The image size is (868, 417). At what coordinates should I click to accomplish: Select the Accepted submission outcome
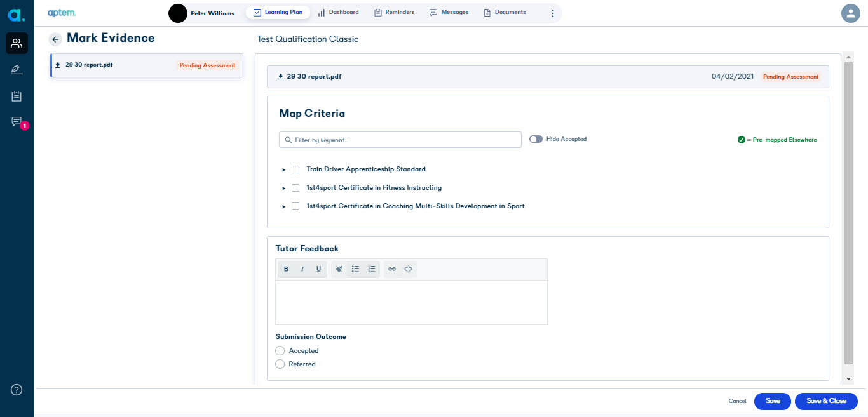tap(280, 351)
